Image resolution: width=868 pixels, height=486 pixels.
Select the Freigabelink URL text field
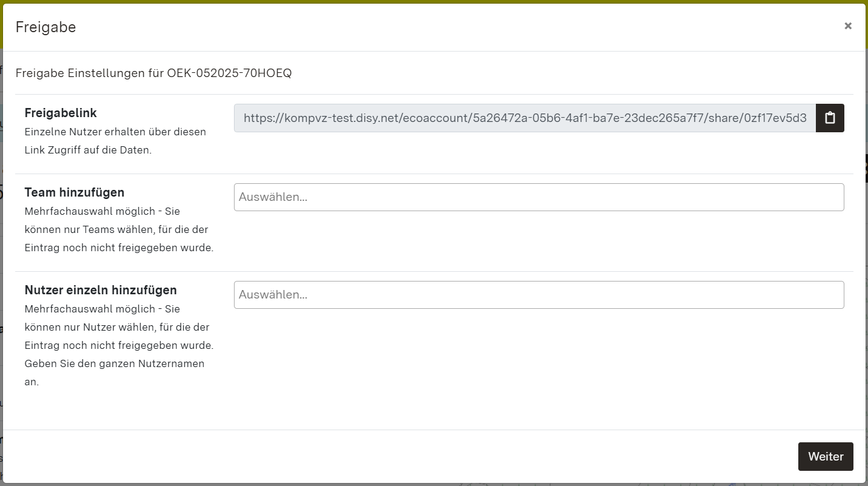click(x=524, y=118)
